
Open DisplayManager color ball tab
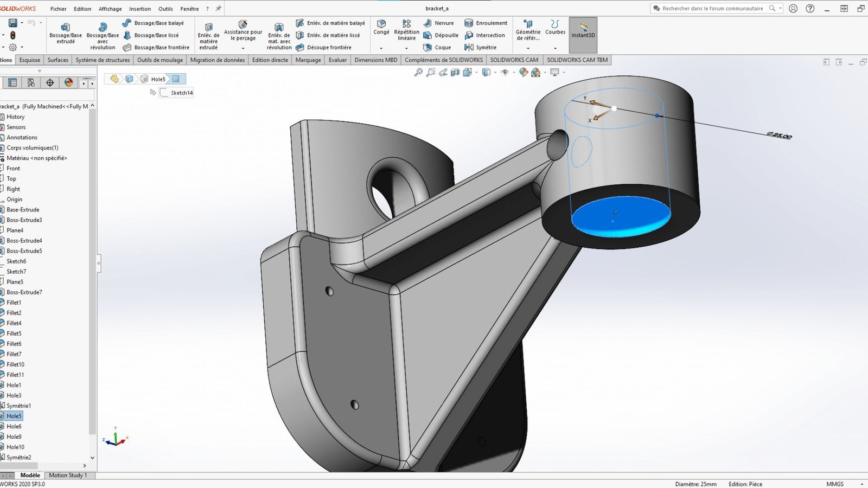[x=68, y=82]
